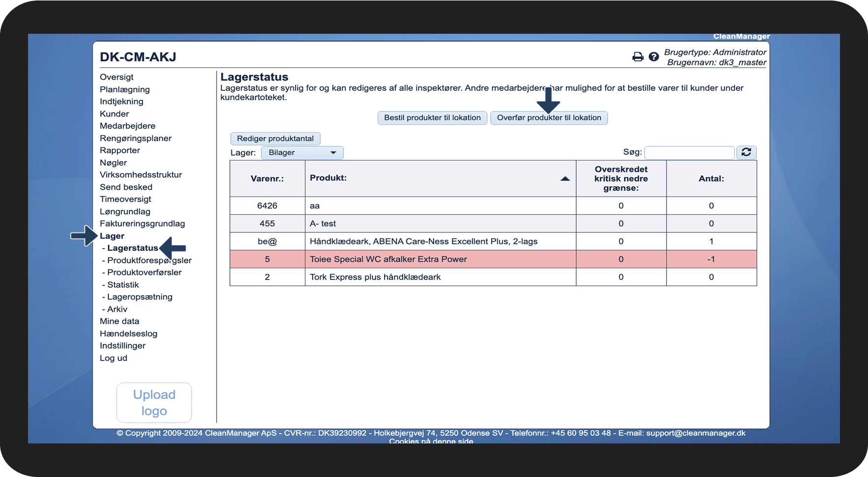The width and height of the screenshot is (868, 477).
Task: Open Produktforespørgsler submenu item
Action: point(149,260)
